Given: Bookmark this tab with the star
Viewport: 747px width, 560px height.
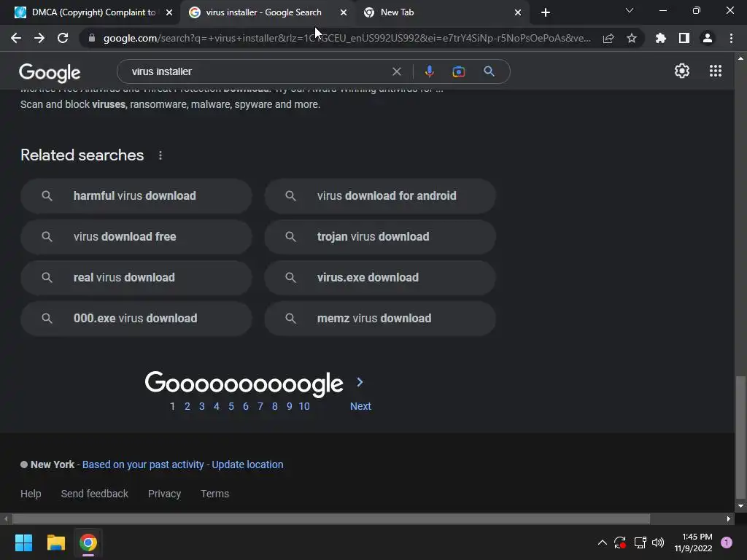Looking at the screenshot, I should (x=632, y=38).
